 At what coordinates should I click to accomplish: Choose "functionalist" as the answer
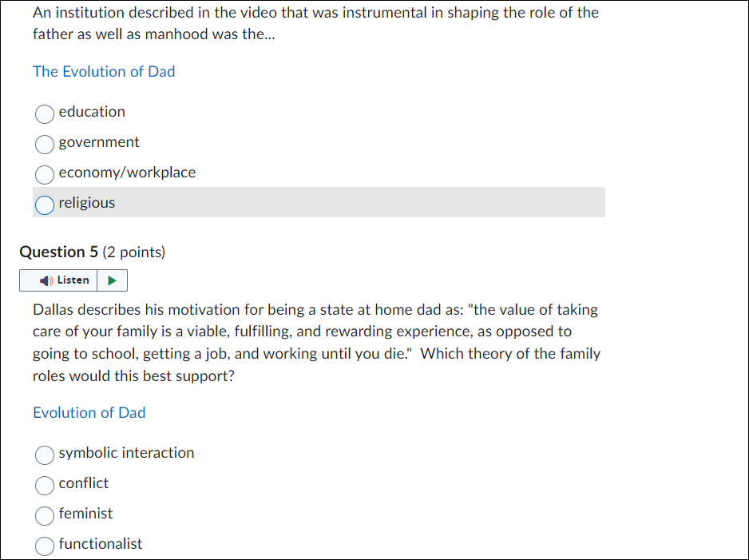[45, 546]
